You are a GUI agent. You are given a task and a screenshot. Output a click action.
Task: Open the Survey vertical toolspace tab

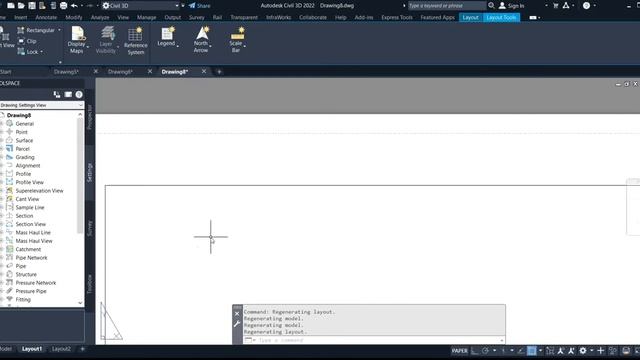tap(90, 228)
